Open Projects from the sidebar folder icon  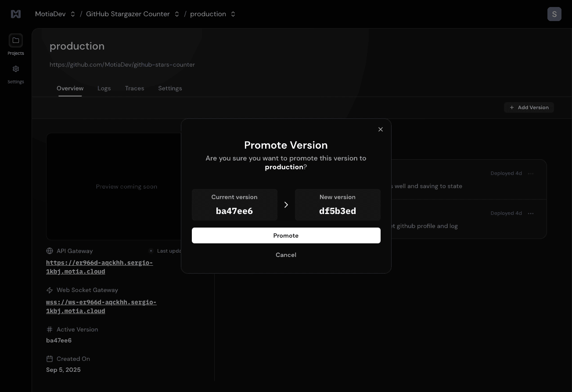16,41
